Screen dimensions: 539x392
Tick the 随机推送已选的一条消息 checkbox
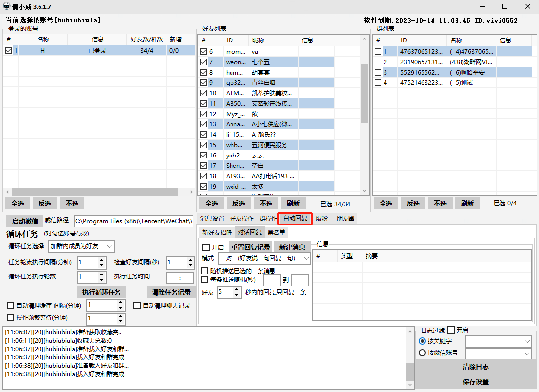(205, 271)
